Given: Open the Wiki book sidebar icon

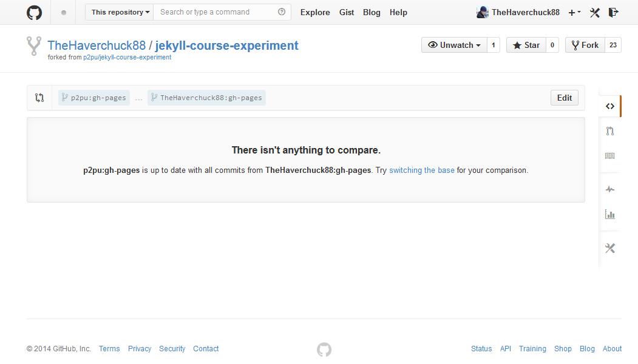Looking at the screenshot, I should point(609,156).
